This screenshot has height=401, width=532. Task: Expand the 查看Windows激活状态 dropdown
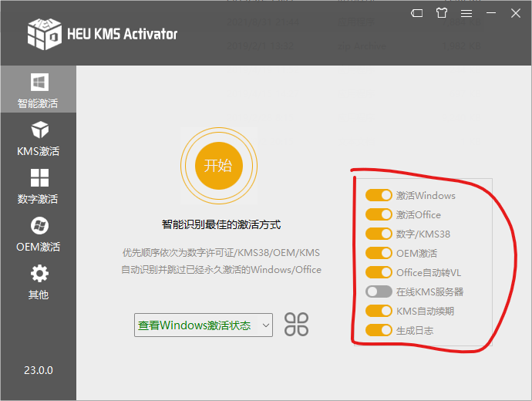point(204,325)
